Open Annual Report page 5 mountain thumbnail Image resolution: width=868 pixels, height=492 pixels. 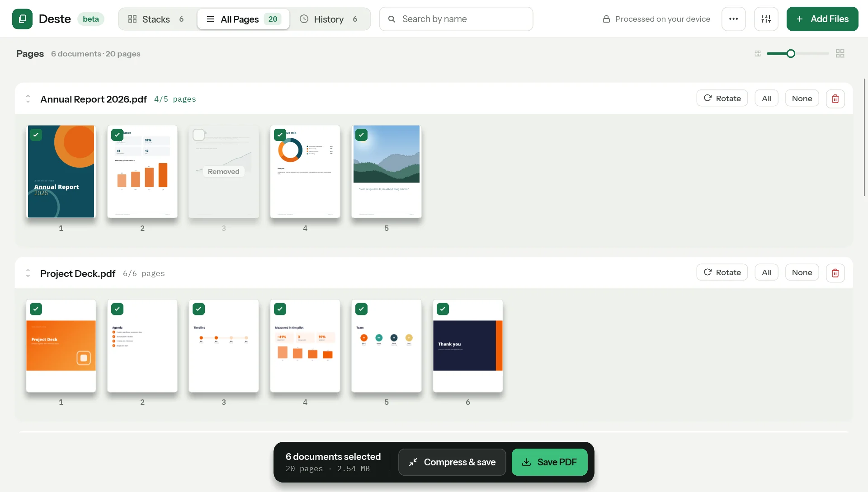coord(387,172)
